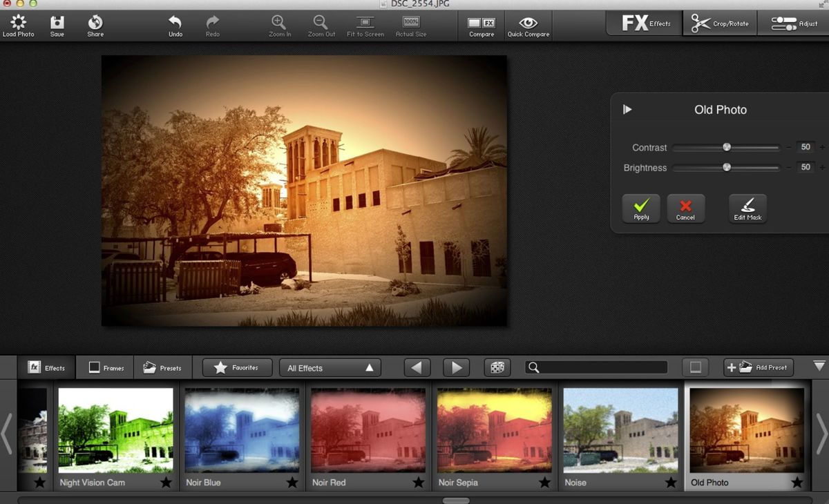Click the effects search field
829x504 pixels.
(x=596, y=367)
